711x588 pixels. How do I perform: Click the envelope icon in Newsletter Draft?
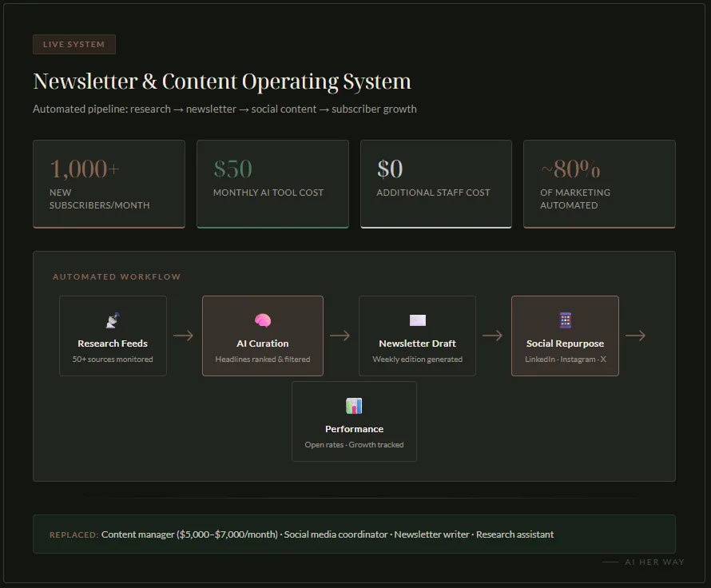click(x=418, y=320)
